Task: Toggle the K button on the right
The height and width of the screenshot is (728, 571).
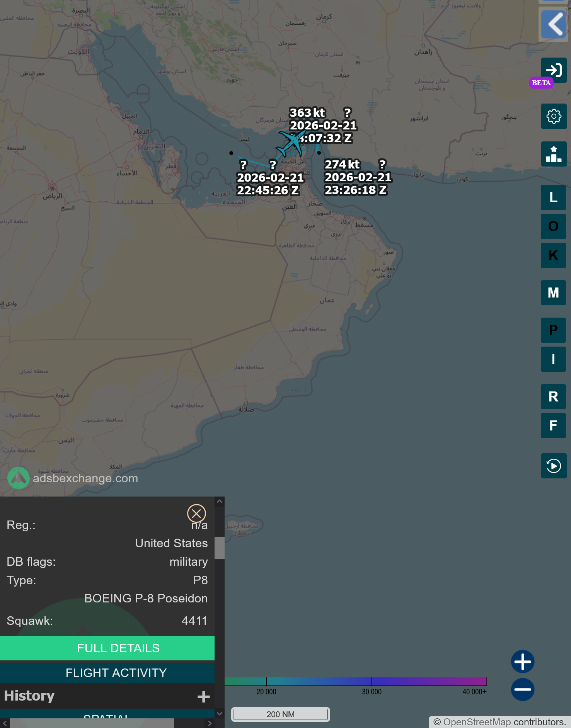Action: 553,255
